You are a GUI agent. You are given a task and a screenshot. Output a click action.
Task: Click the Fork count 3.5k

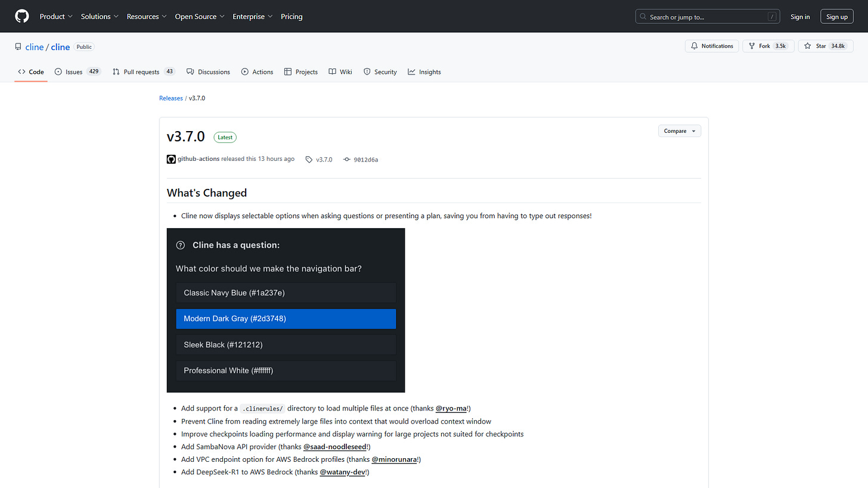tap(780, 46)
